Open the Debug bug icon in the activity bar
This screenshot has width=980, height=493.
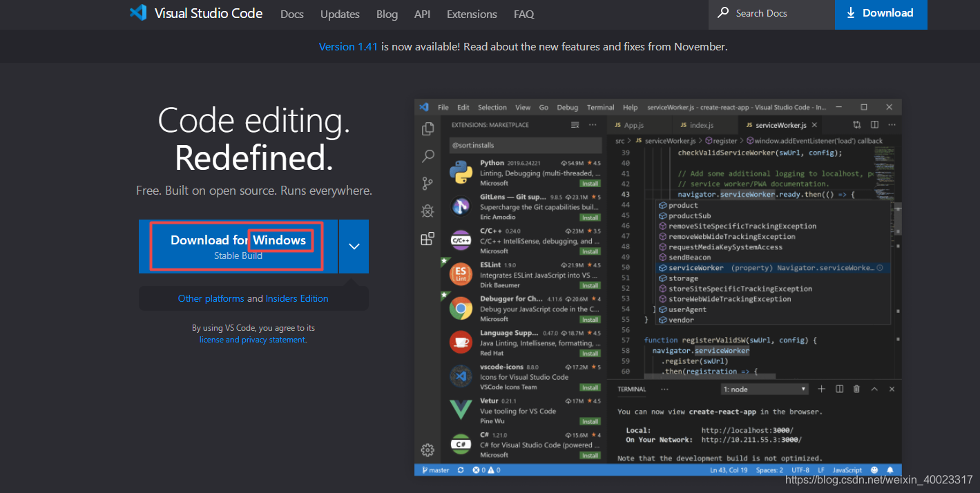pos(428,211)
